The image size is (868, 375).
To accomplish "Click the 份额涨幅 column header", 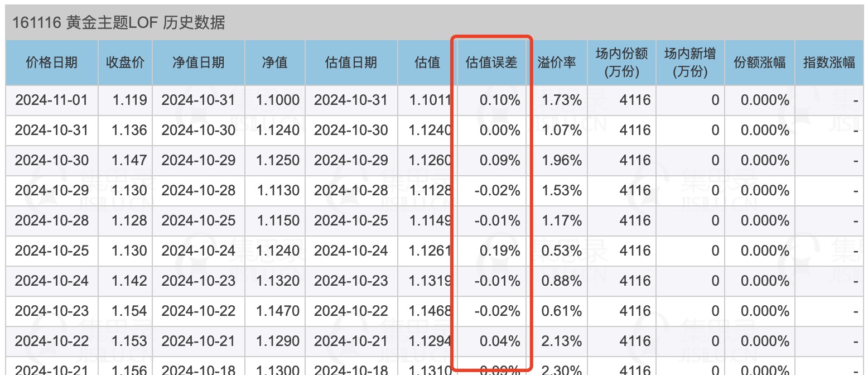I will pyautogui.click(x=759, y=62).
